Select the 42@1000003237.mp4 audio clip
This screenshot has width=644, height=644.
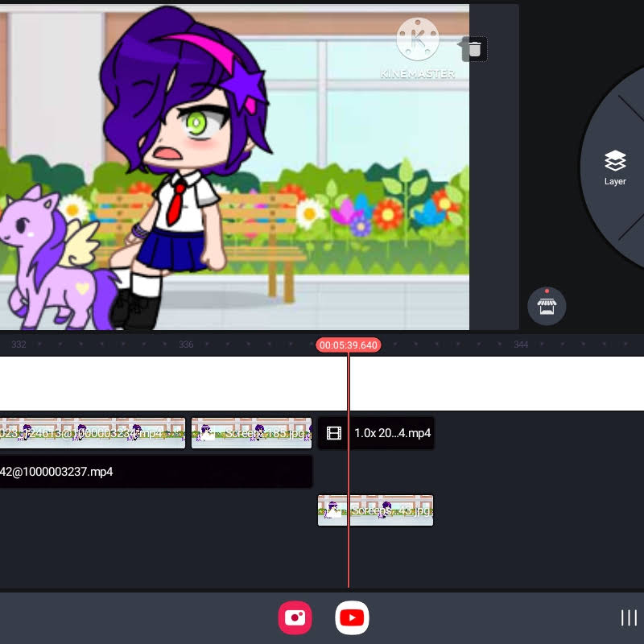coord(156,472)
